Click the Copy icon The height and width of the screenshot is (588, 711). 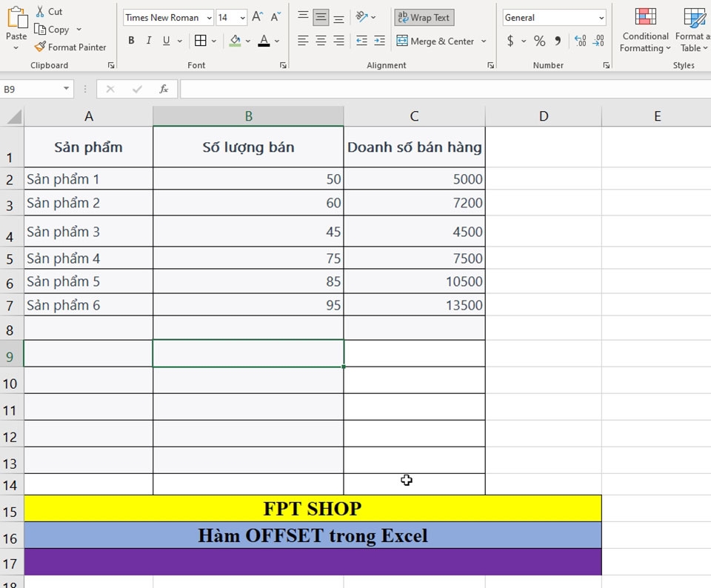[40, 30]
